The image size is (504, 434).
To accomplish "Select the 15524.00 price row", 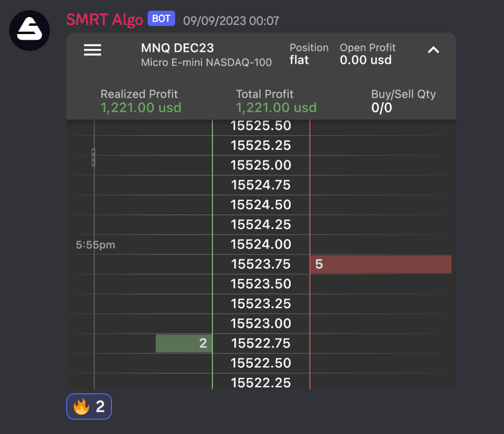I will [261, 244].
